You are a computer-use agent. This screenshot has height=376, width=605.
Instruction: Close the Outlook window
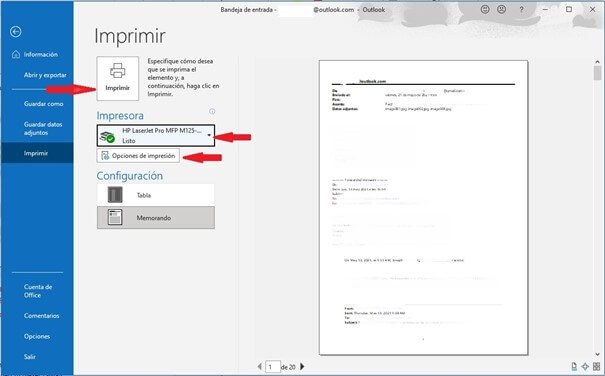click(592, 9)
